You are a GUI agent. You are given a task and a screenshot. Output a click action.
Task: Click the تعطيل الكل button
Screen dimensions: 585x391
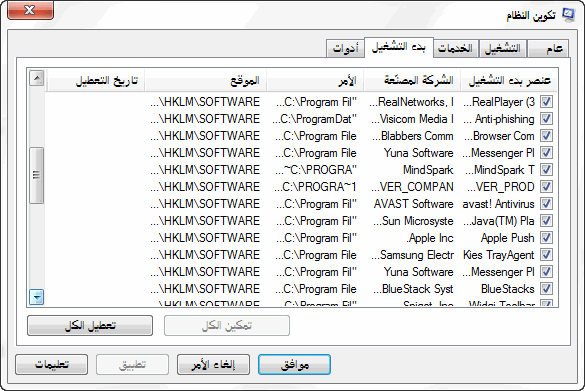tap(90, 326)
